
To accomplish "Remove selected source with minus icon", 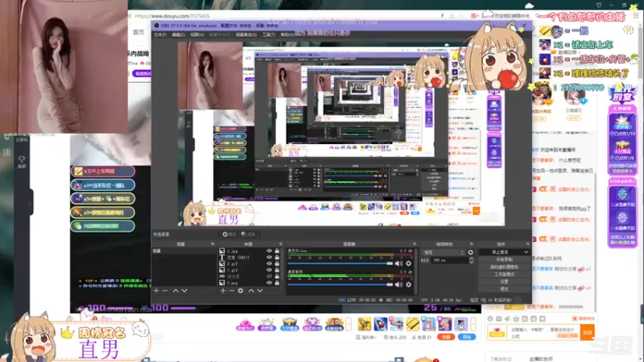I will click(232, 290).
